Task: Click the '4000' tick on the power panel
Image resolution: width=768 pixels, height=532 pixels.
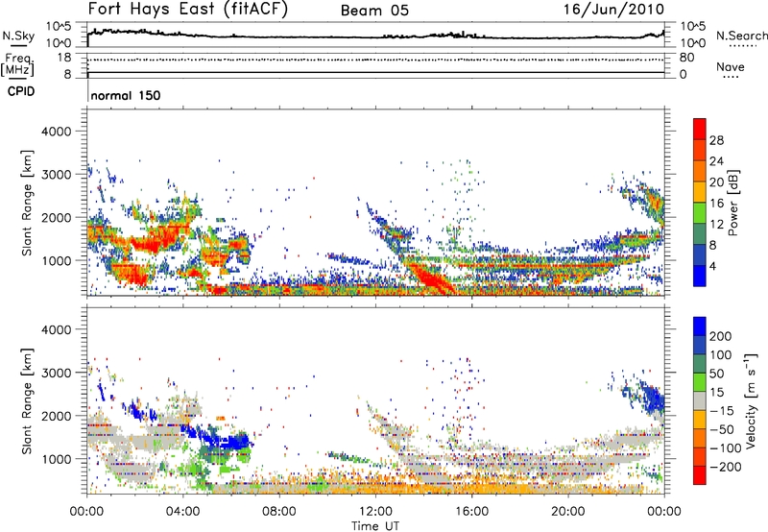Action: pos(56,132)
